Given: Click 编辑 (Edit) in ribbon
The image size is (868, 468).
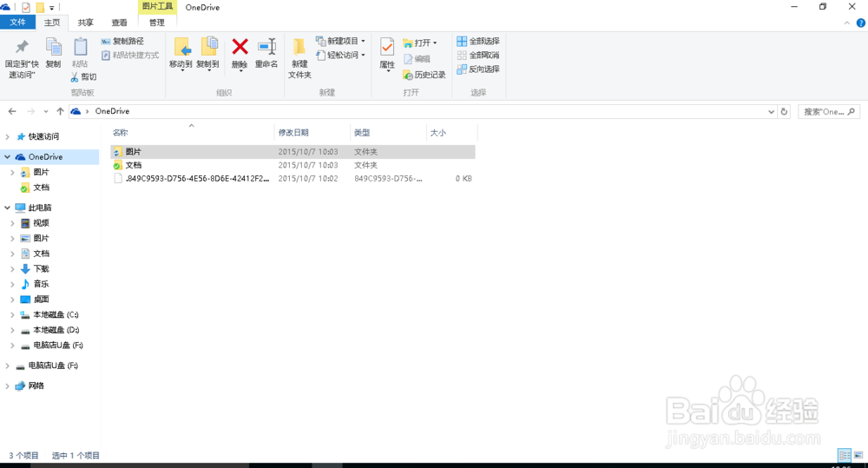Looking at the screenshot, I should pos(417,59).
